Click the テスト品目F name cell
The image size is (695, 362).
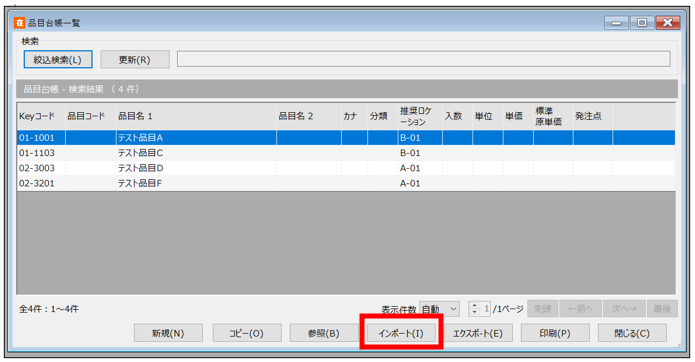pos(196,183)
